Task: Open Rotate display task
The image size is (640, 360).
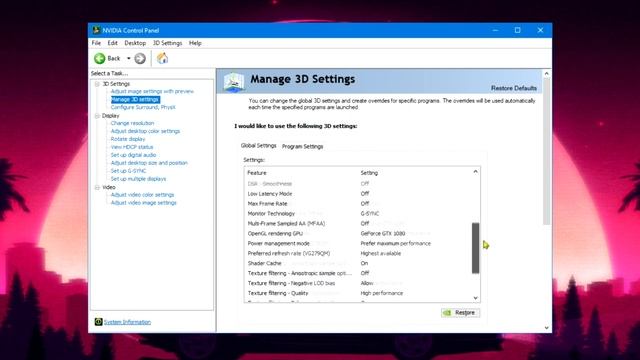Action: 128,139
